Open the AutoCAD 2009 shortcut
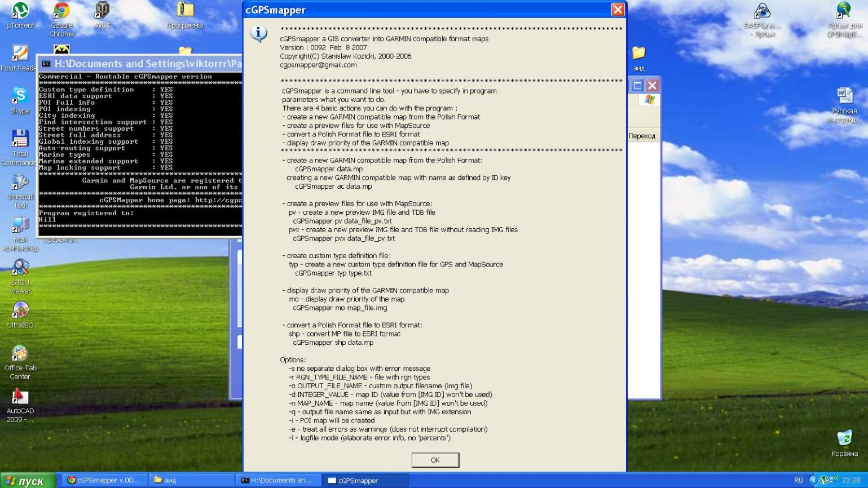This screenshot has height=488, width=868. 20,396
